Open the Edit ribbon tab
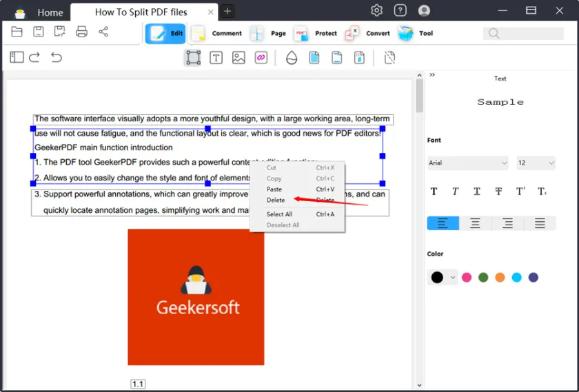This screenshot has width=579, height=392. [165, 33]
